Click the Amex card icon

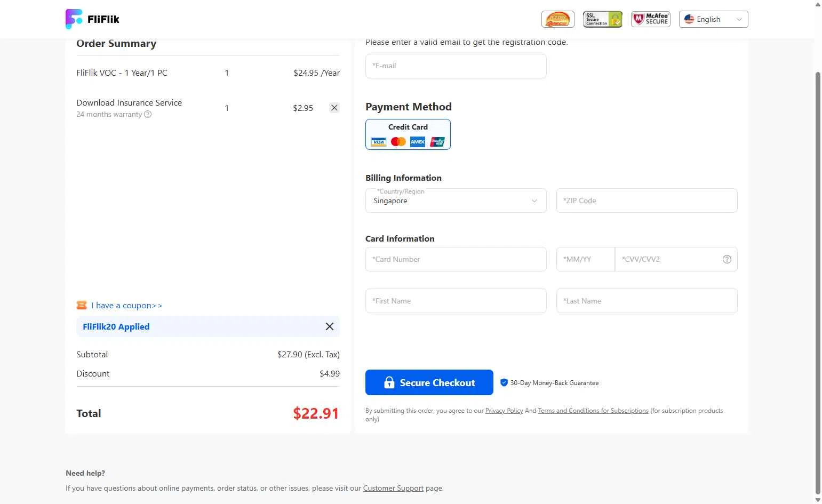pos(418,142)
